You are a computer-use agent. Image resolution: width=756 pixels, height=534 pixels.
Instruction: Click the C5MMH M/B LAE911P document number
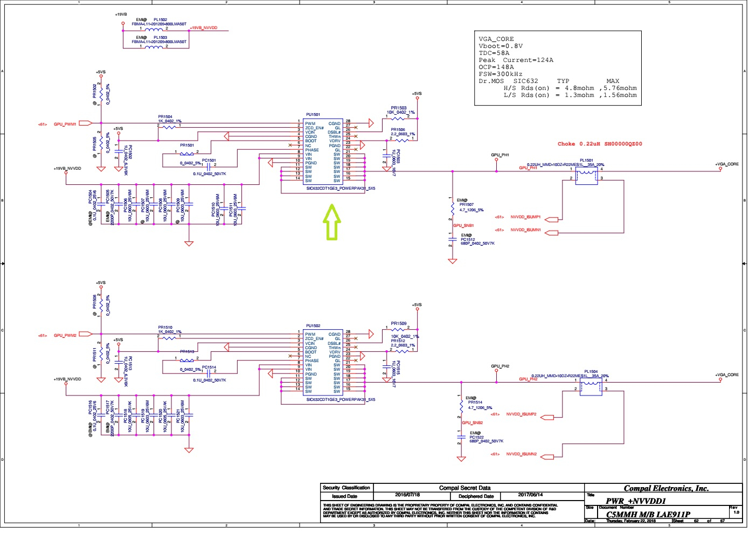648,514
